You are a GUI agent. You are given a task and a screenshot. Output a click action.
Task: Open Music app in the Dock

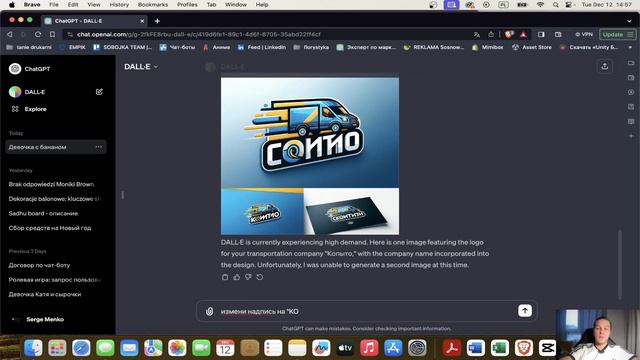pos(369,348)
